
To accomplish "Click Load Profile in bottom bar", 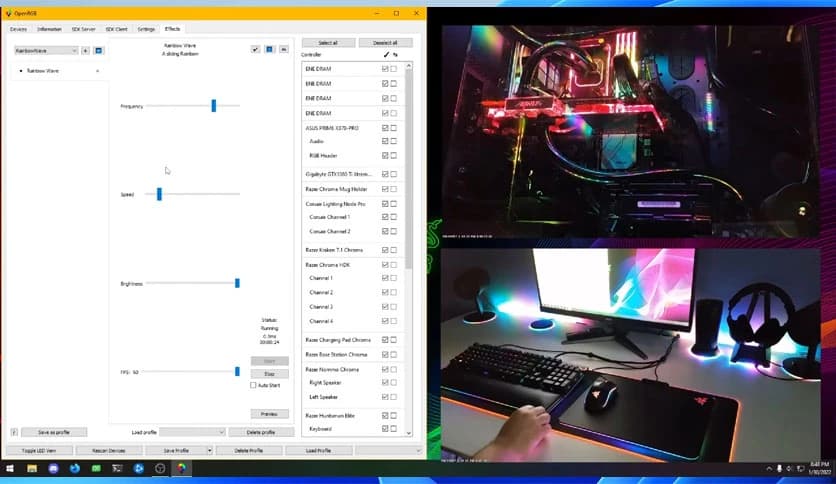I will [x=319, y=451].
